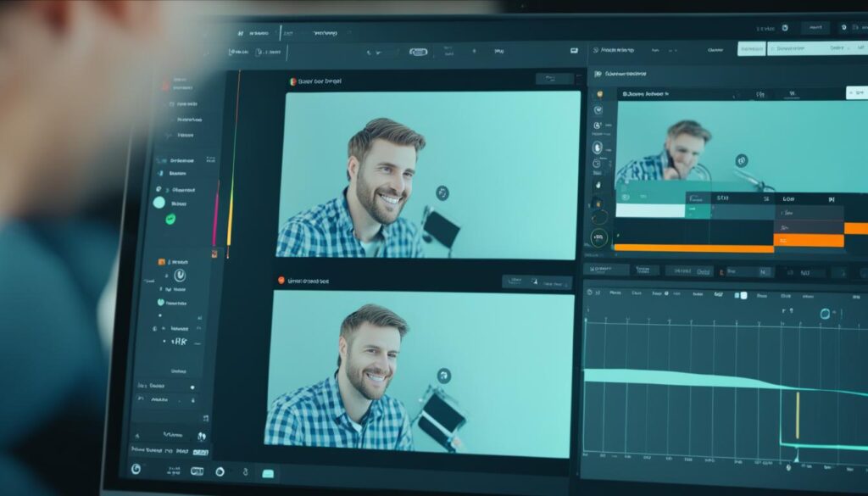Click the small white monitor icon in top toolbar
This screenshot has width=868, height=496.
[x=574, y=50]
